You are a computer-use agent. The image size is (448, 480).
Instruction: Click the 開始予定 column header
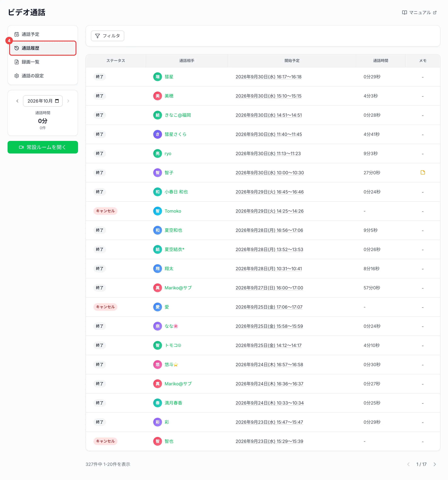(292, 61)
